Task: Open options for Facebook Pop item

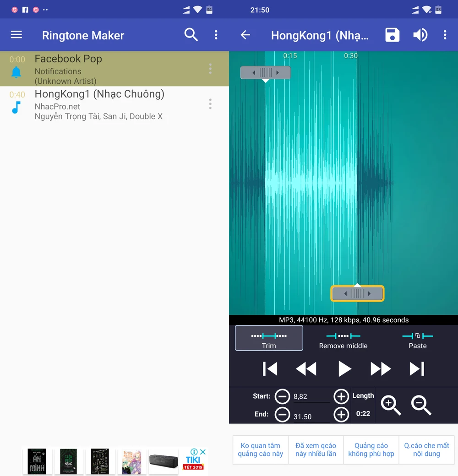Action: (x=210, y=69)
